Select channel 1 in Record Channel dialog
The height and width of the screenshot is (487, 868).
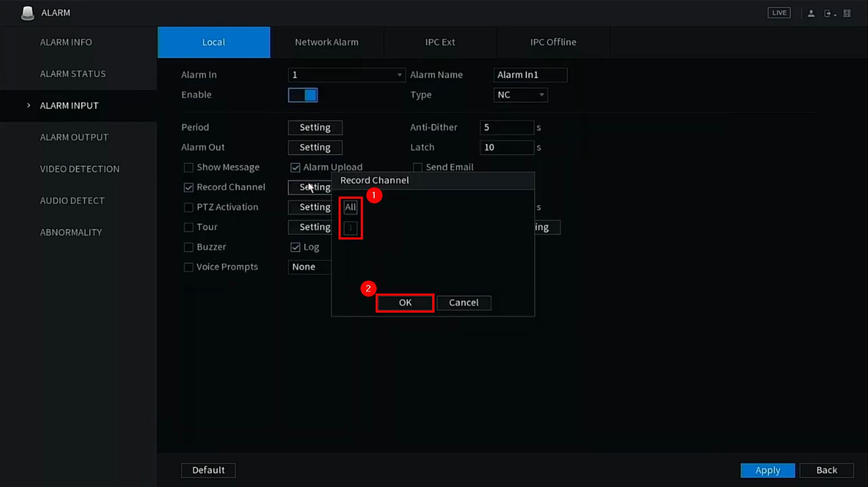pyautogui.click(x=350, y=228)
